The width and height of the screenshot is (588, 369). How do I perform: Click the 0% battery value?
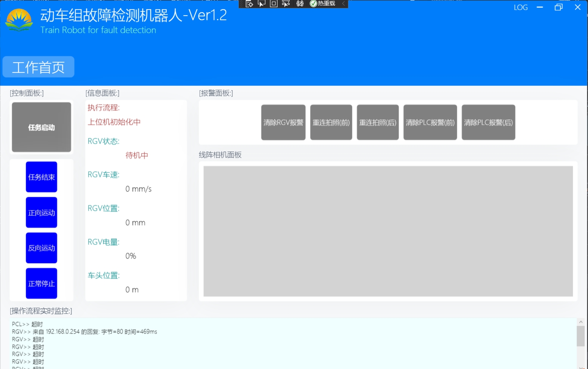point(131,256)
